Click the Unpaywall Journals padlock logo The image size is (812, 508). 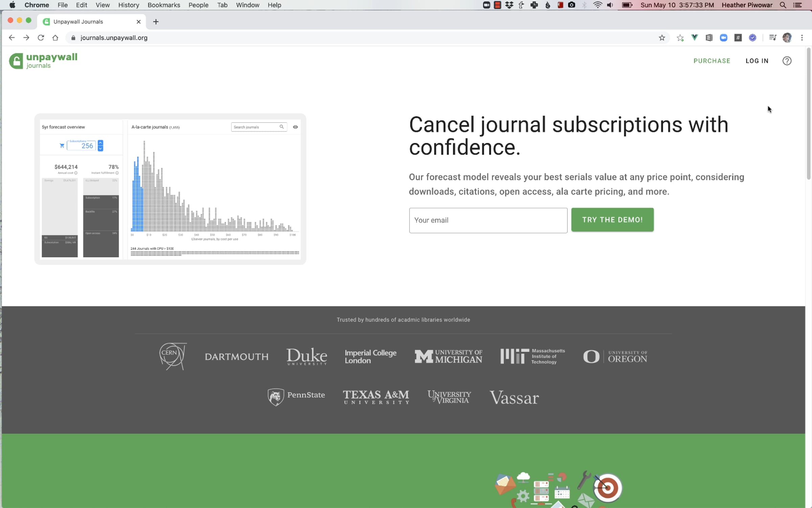click(x=16, y=61)
